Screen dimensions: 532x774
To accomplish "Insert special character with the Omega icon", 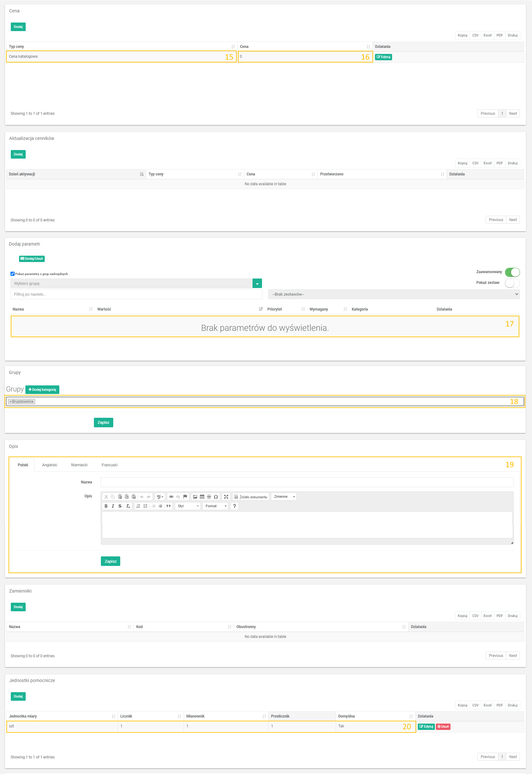I will coord(216,497).
